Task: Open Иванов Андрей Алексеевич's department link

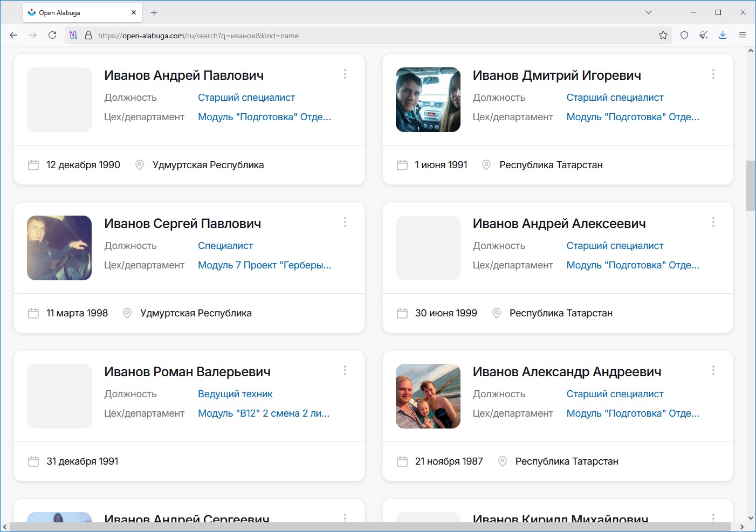Action: pos(633,265)
